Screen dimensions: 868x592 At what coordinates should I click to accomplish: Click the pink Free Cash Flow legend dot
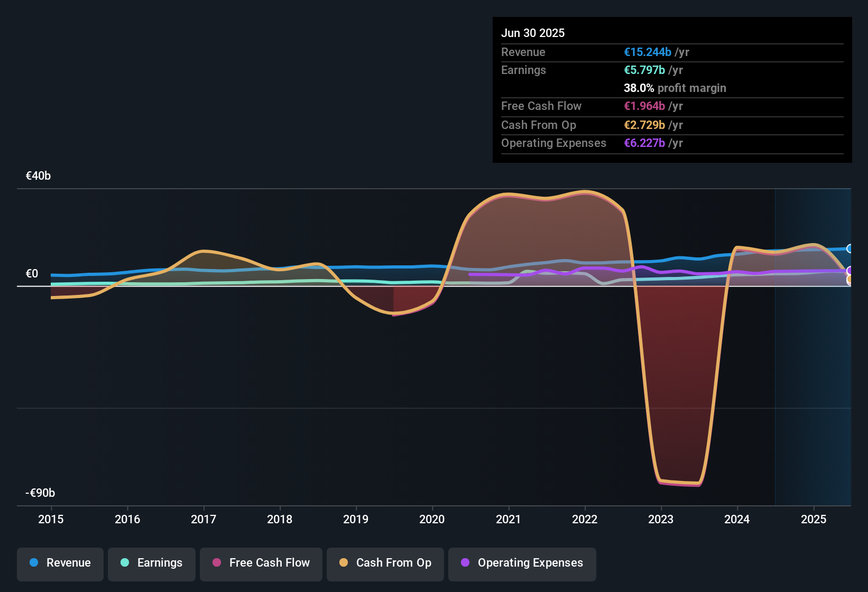pos(216,563)
